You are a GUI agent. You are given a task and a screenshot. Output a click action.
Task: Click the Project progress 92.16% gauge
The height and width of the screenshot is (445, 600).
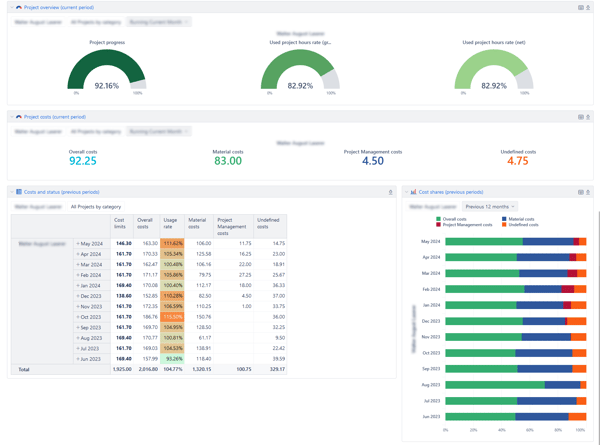pyautogui.click(x=107, y=70)
